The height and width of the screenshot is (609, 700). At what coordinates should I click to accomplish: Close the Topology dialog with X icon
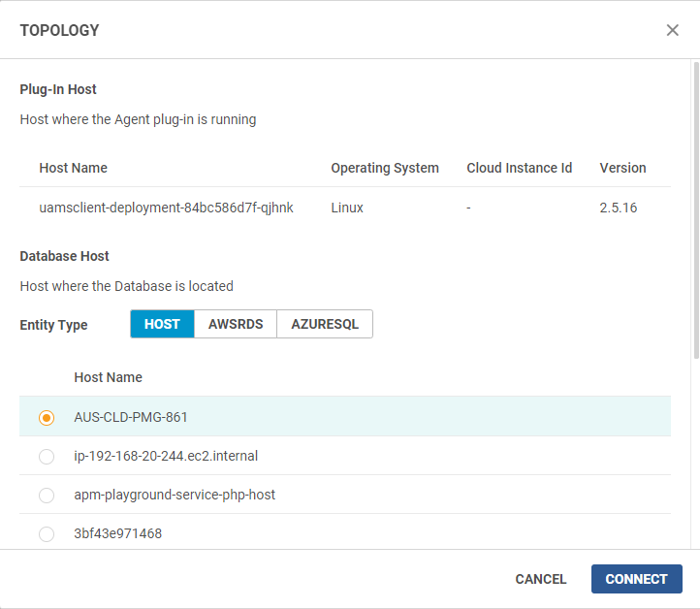[x=673, y=30]
